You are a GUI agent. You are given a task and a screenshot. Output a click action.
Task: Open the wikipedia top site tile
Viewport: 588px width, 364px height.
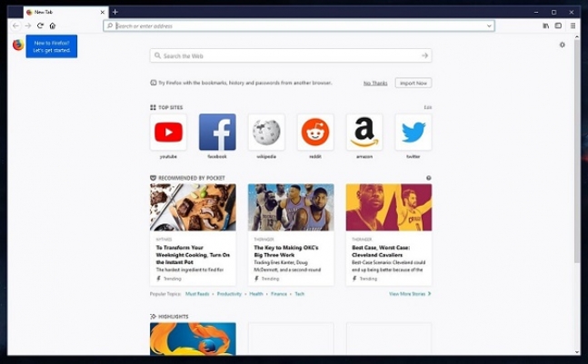click(266, 133)
